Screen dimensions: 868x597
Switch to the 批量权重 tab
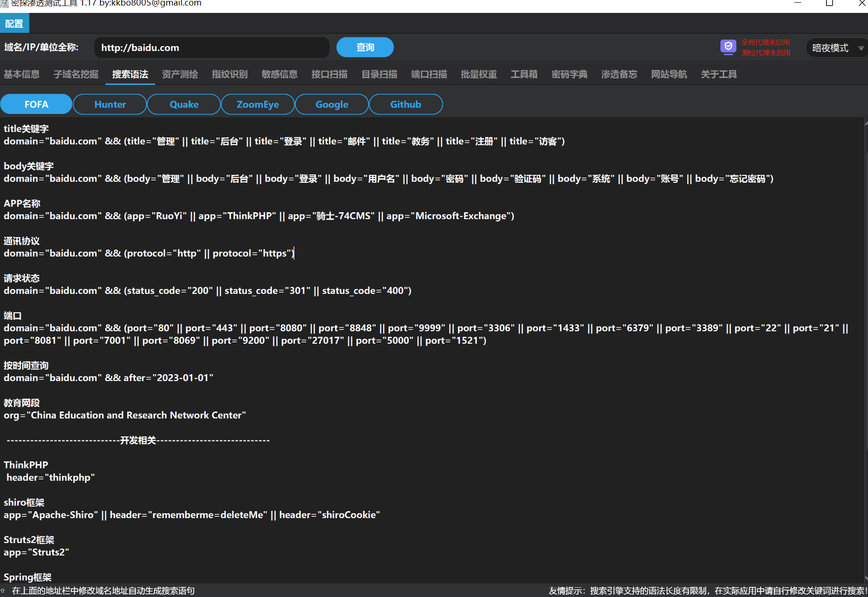(479, 74)
